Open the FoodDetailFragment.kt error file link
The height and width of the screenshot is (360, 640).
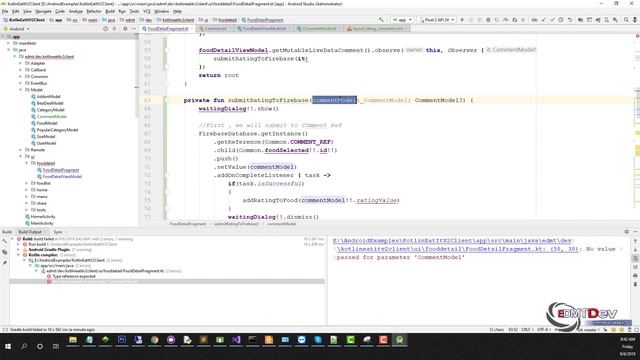click(456, 245)
